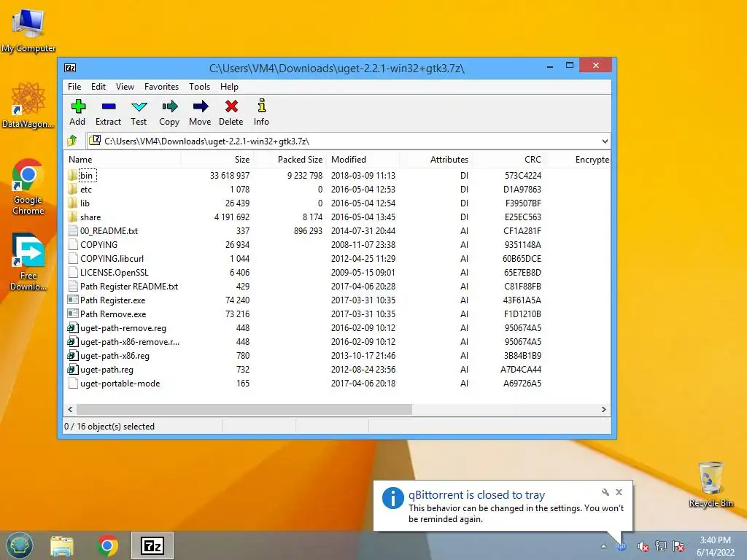Sort by Size column header
Image resolution: width=747 pixels, height=560 pixels.
(x=217, y=160)
